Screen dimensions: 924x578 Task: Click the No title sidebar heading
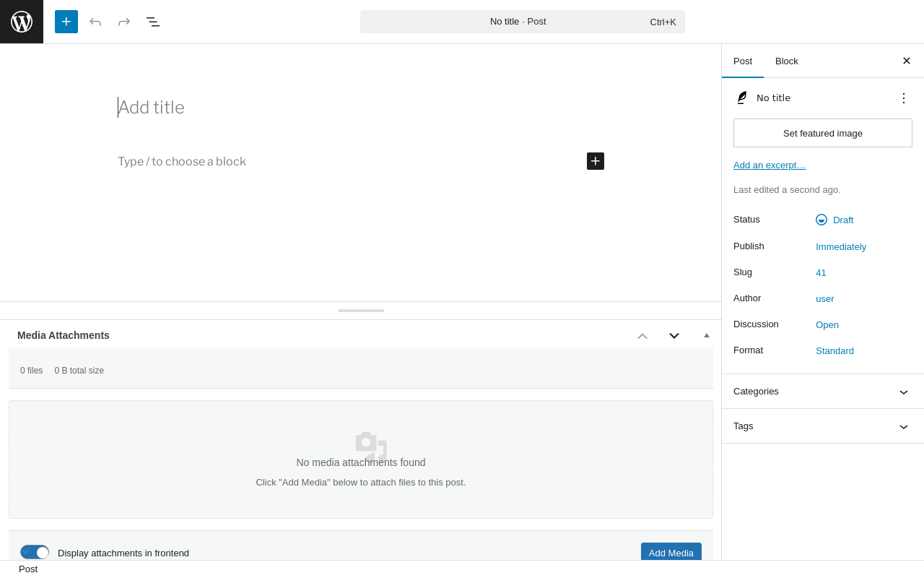pyautogui.click(x=773, y=98)
